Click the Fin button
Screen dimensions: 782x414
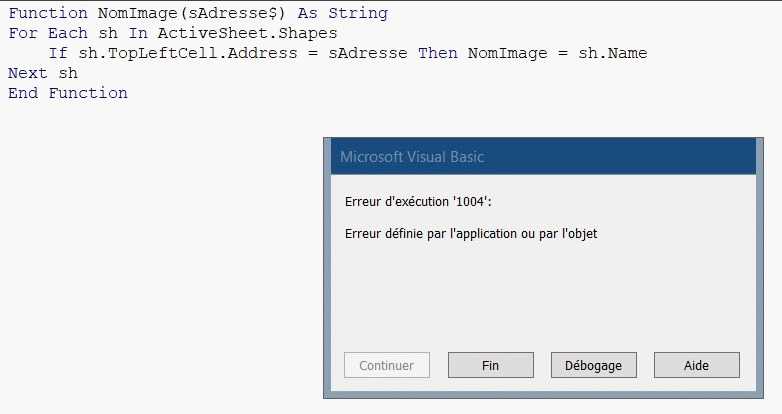coord(490,365)
